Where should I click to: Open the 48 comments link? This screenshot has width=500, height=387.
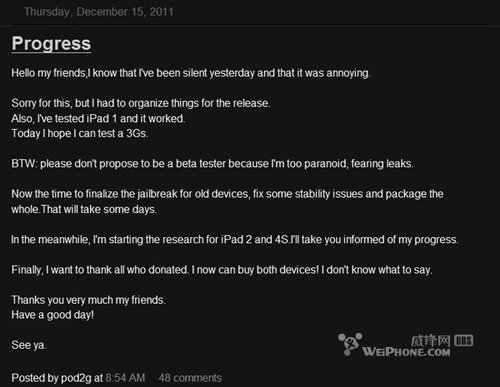[190, 378]
